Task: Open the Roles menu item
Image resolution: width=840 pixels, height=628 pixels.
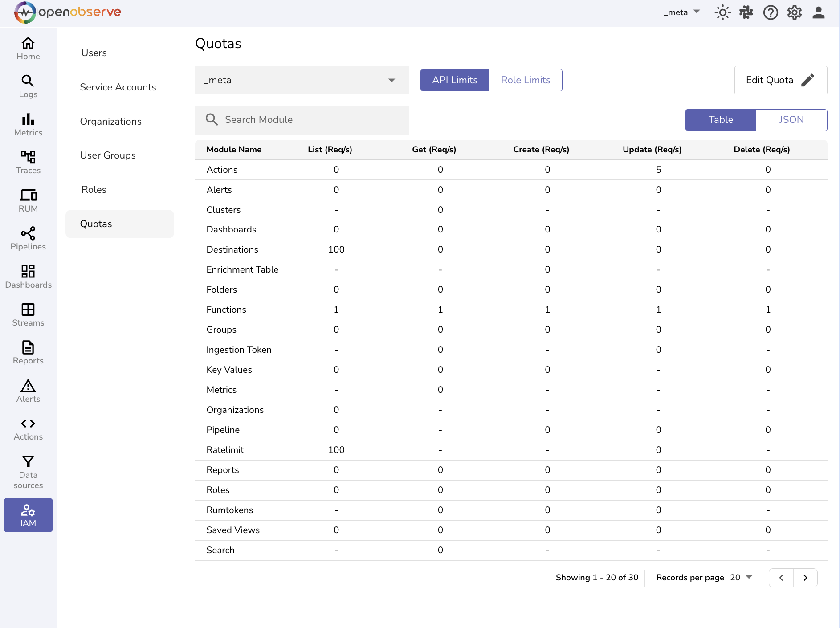Action: [x=120, y=190]
